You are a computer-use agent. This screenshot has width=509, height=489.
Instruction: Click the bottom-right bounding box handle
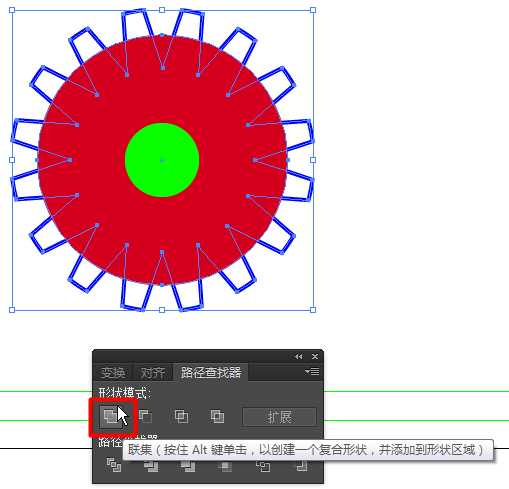click(313, 310)
